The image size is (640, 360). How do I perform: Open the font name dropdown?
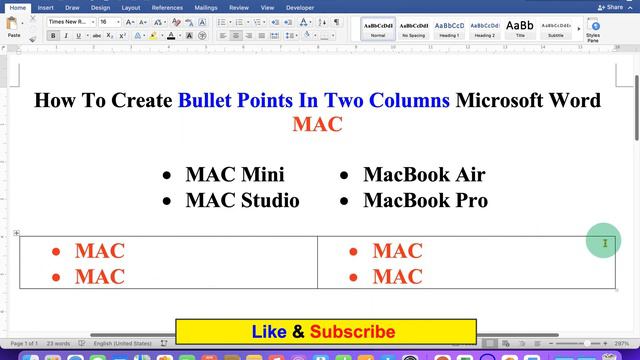coord(93,22)
